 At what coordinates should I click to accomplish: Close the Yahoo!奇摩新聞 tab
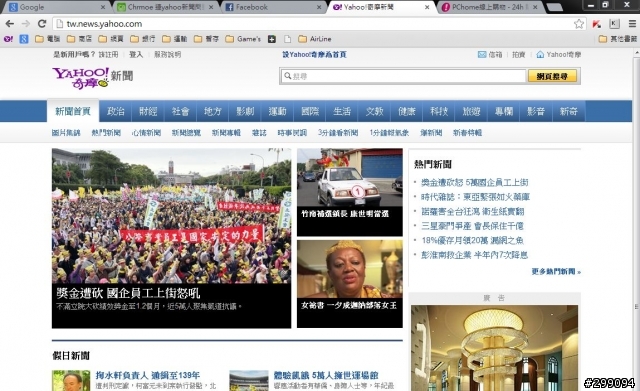427,7
